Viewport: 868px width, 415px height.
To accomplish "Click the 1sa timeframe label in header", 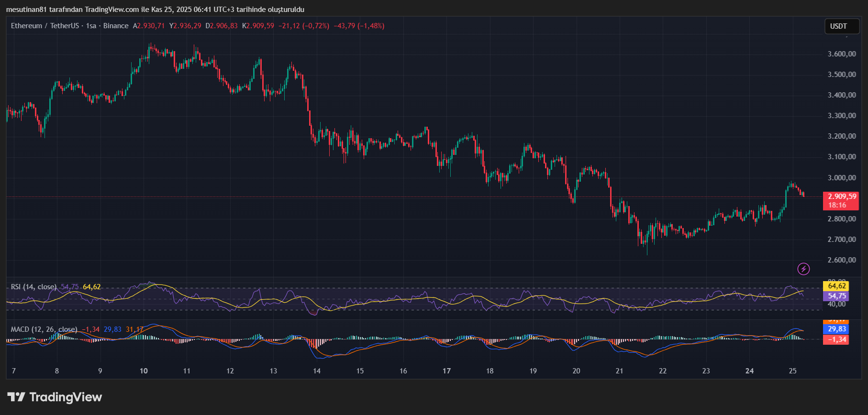I will (x=91, y=26).
